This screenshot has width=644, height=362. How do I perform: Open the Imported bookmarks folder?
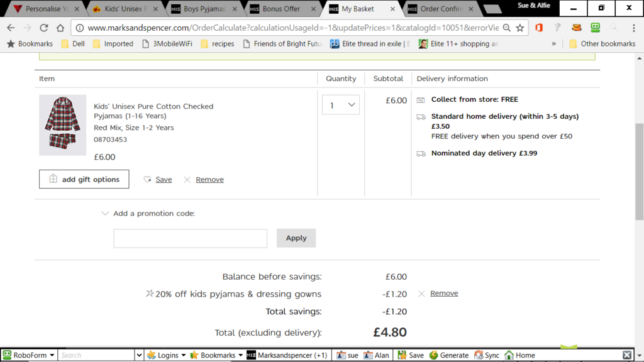(113, 43)
